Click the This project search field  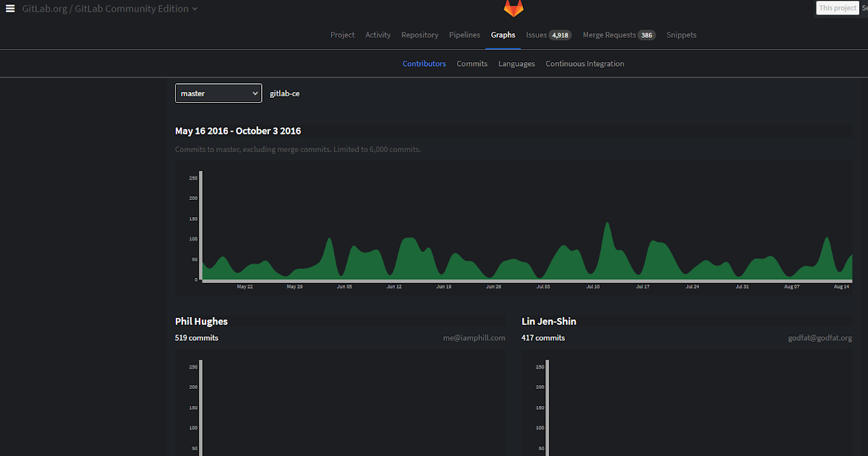point(838,8)
